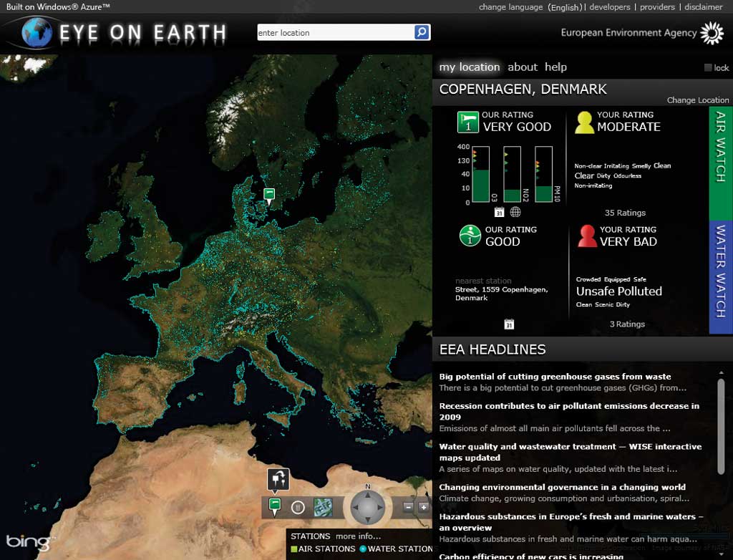Switch to the about tab

point(523,67)
